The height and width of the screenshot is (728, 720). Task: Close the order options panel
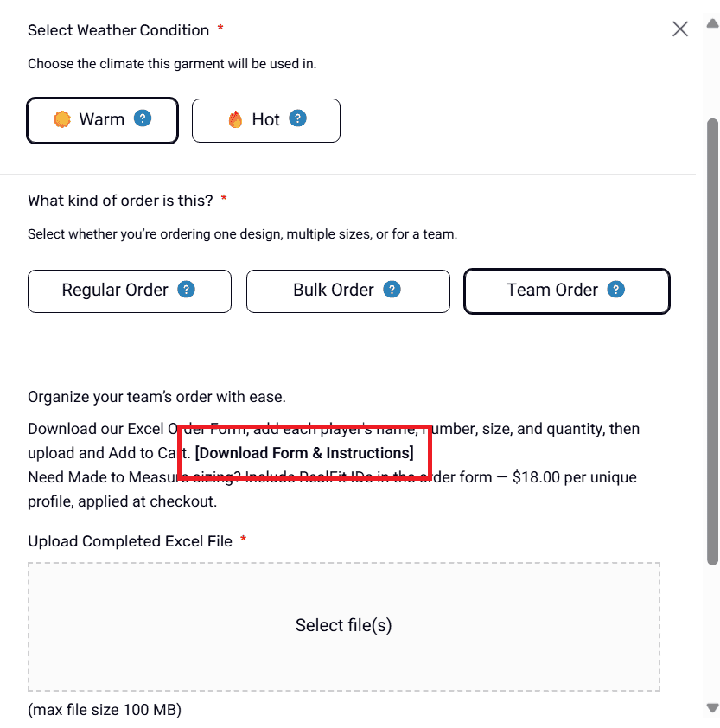click(x=680, y=29)
